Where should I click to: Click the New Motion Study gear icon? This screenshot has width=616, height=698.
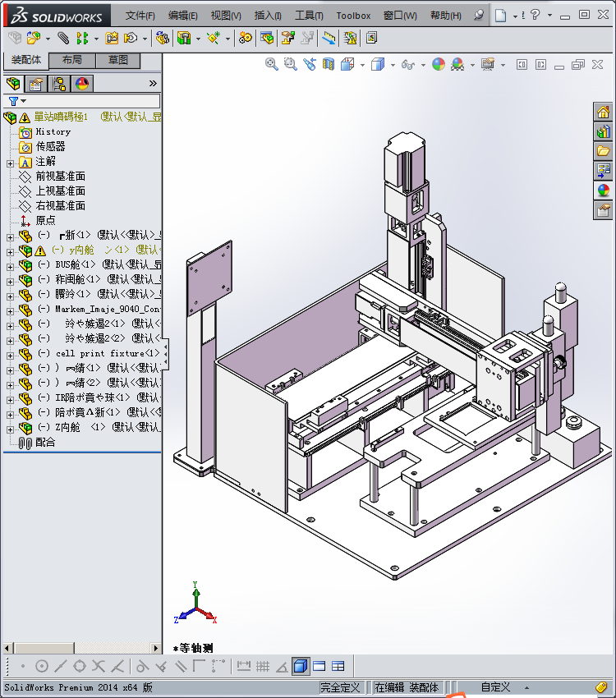tap(245, 39)
